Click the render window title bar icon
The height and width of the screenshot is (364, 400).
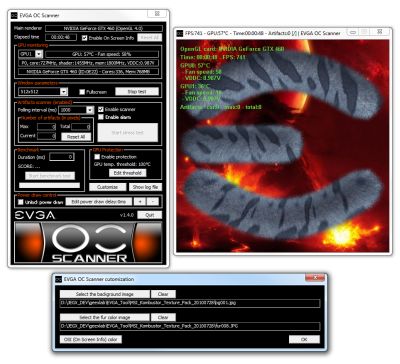(x=180, y=33)
